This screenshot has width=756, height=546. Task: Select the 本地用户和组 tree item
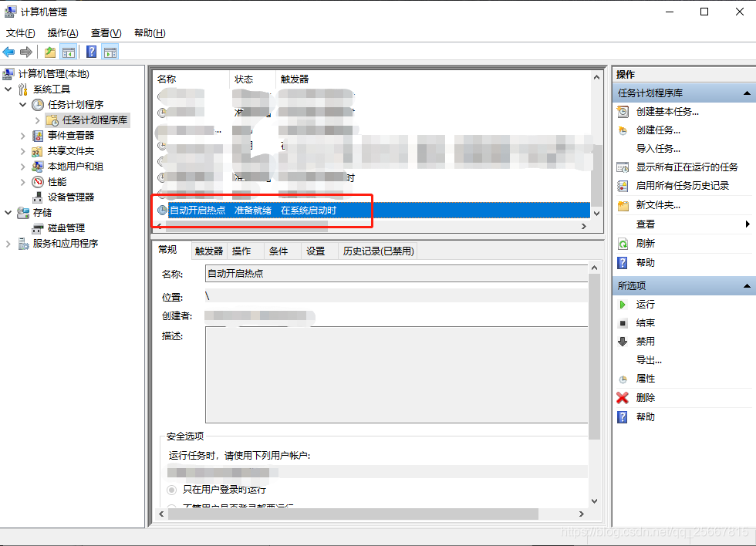click(76, 167)
